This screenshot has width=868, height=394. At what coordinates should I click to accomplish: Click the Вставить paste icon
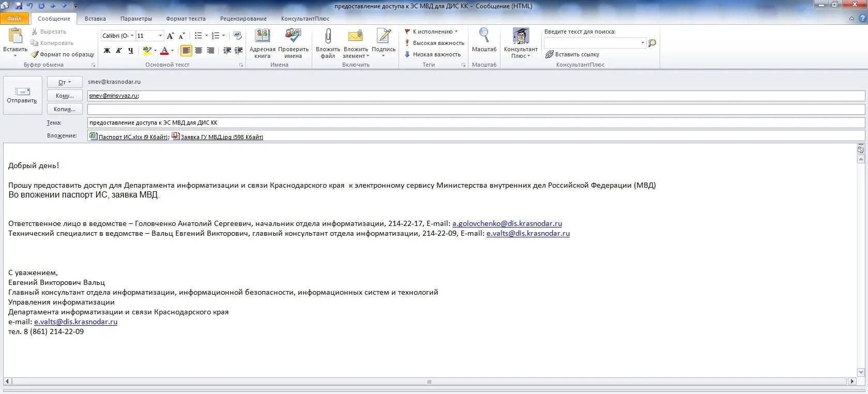(16, 36)
